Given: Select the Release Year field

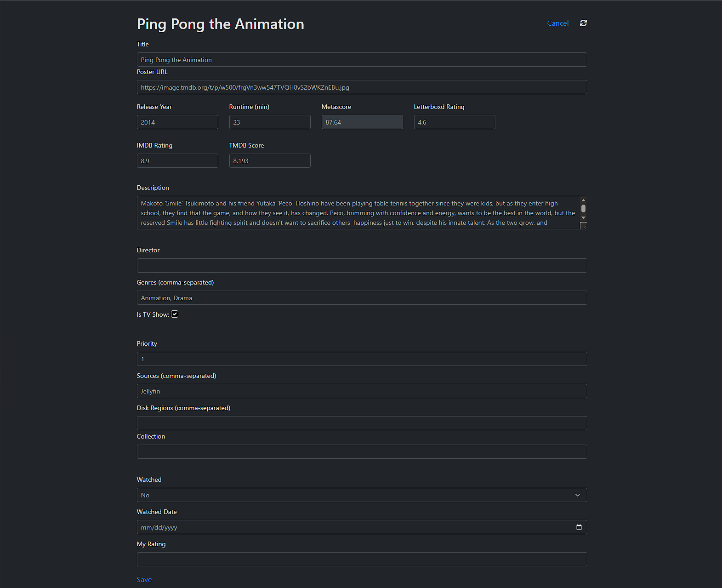Looking at the screenshot, I should (177, 122).
